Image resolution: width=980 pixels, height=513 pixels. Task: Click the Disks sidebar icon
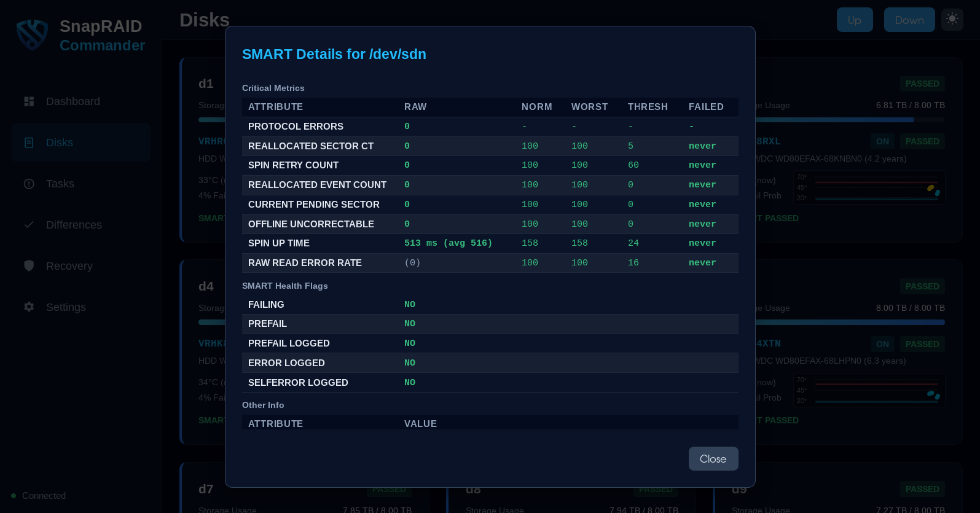(29, 143)
